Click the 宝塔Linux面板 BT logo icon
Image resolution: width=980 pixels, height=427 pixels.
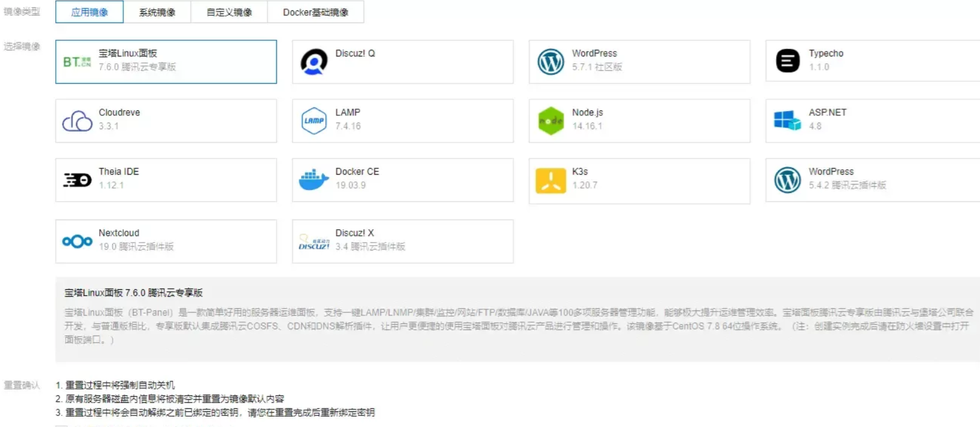[77, 62]
